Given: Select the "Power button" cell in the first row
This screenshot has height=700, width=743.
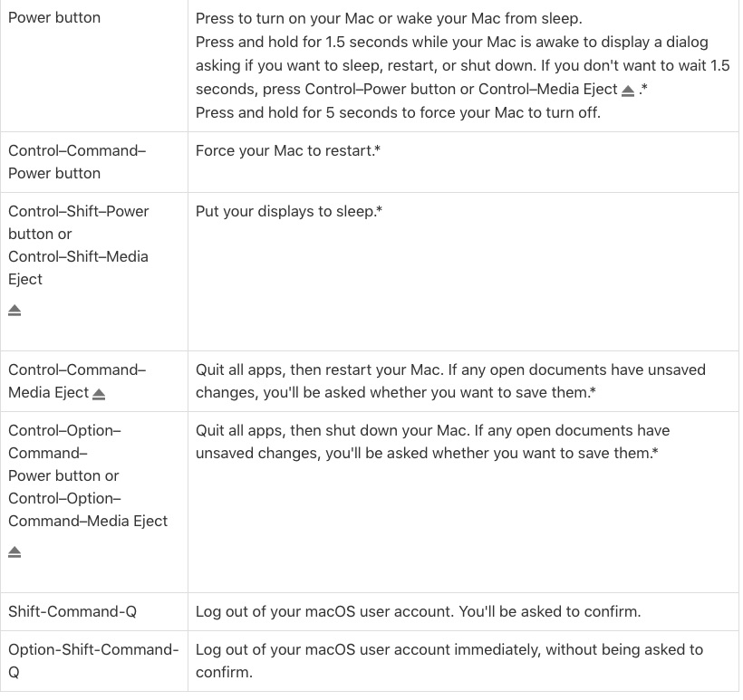Looking at the screenshot, I should click(54, 18).
